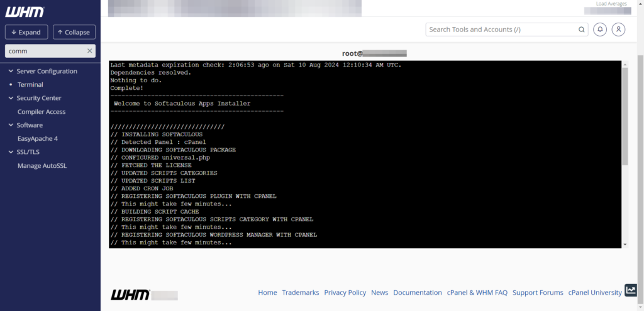
Task: Open the Home footer link
Action: click(267, 293)
